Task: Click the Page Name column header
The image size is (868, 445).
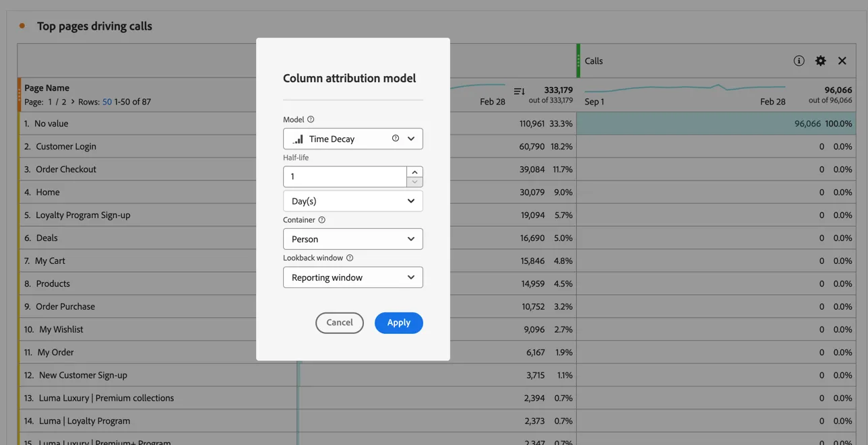Action: (47, 88)
